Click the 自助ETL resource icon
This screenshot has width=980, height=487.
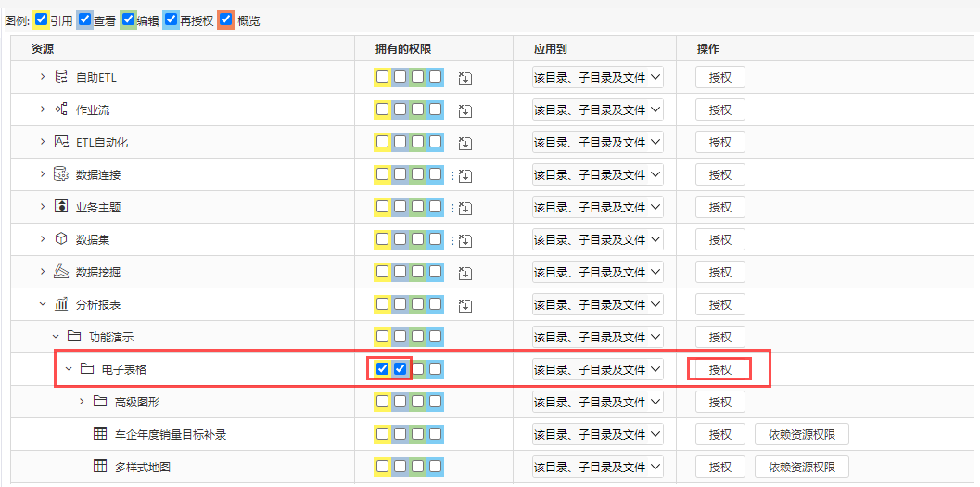(61, 77)
